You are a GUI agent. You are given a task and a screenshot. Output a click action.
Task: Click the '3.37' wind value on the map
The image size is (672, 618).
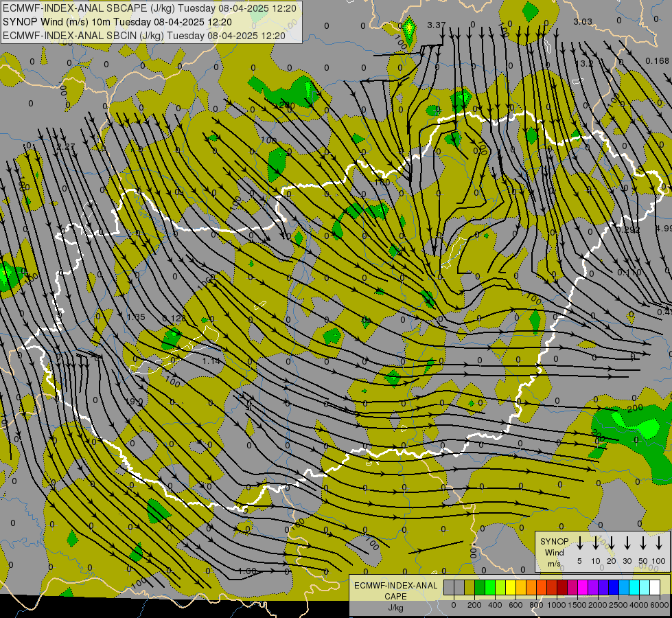(437, 25)
